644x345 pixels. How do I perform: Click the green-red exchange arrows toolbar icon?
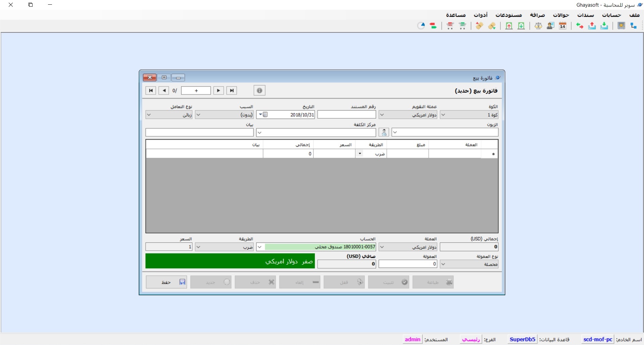580,26
